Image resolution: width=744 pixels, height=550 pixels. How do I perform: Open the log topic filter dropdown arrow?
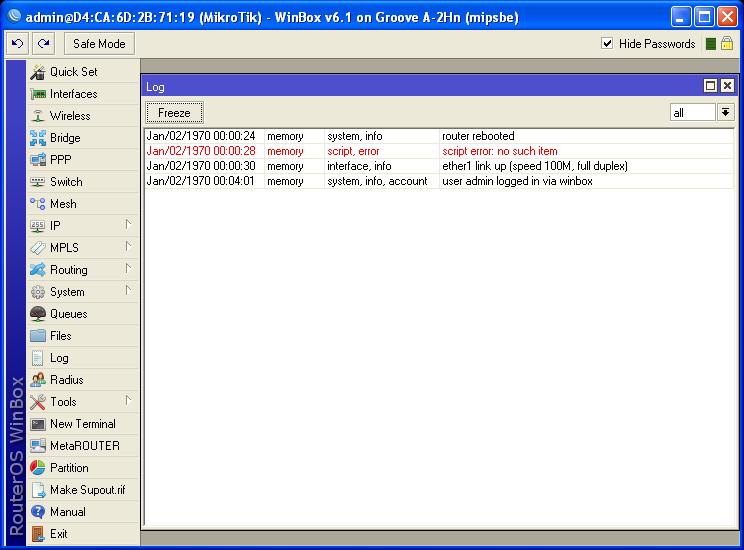[725, 112]
